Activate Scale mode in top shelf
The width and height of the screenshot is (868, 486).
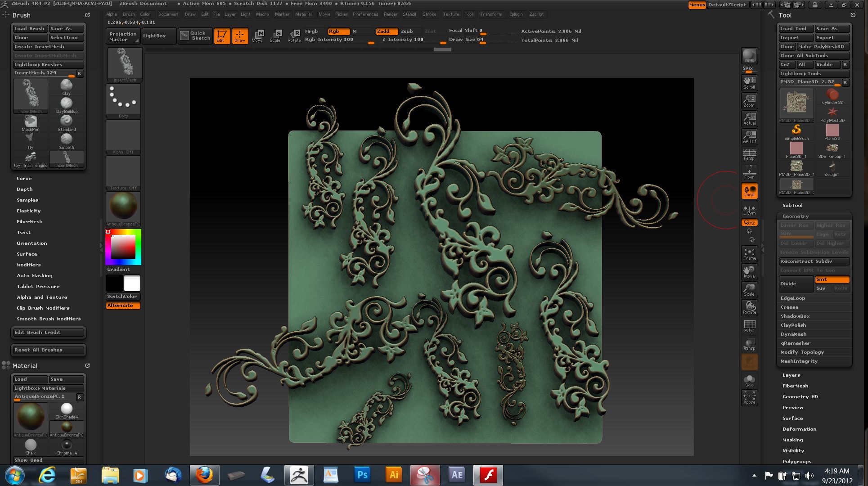pyautogui.click(x=275, y=36)
